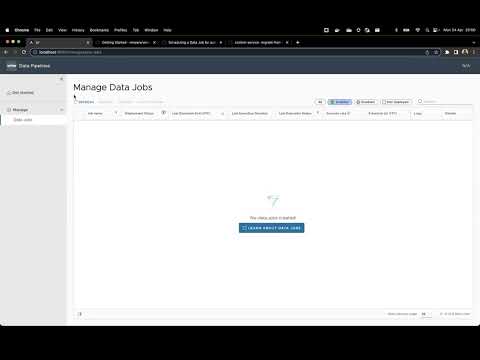480x360 pixels.
Task: Sort by Job Name column
Action: [95, 113]
